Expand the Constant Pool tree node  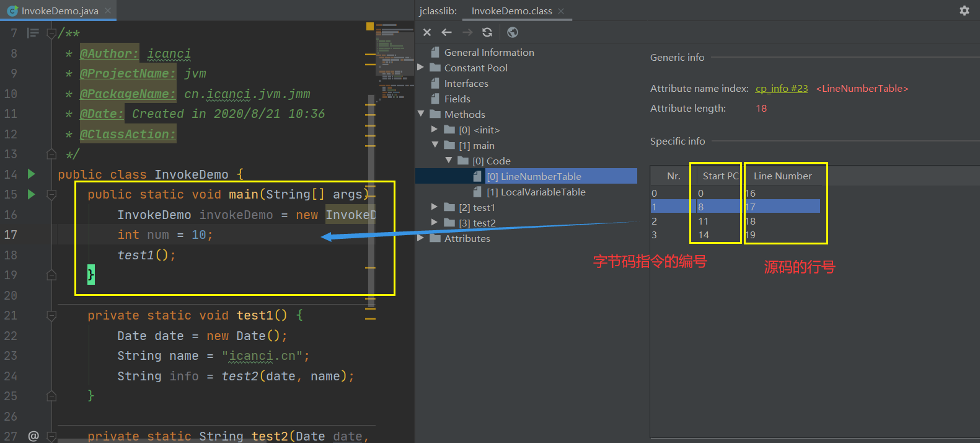click(x=421, y=67)
